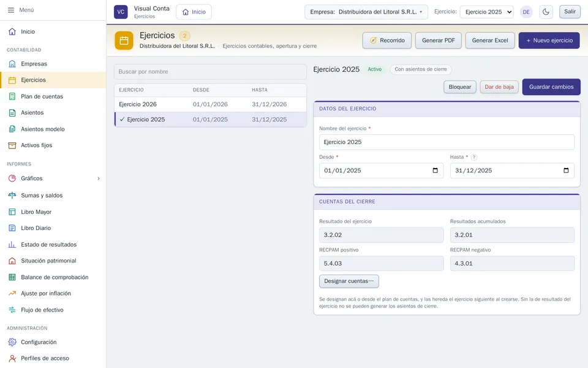Click the Resultado del ejercicio field 3.2.02
Viewport: 588px width, 368px height.
click(x=381, y=235)
